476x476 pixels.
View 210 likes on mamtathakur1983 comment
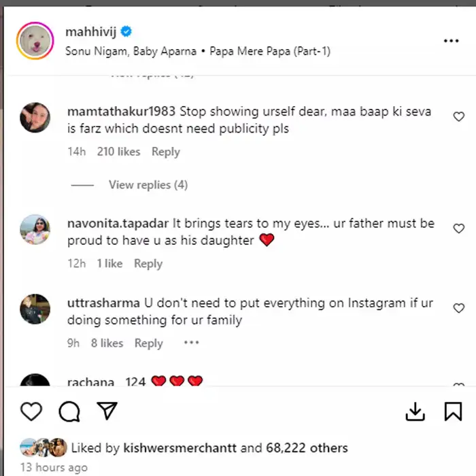pos(118,152)
